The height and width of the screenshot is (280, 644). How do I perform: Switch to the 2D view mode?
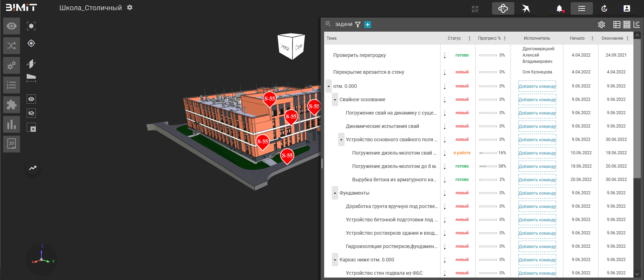pos(12,144)
